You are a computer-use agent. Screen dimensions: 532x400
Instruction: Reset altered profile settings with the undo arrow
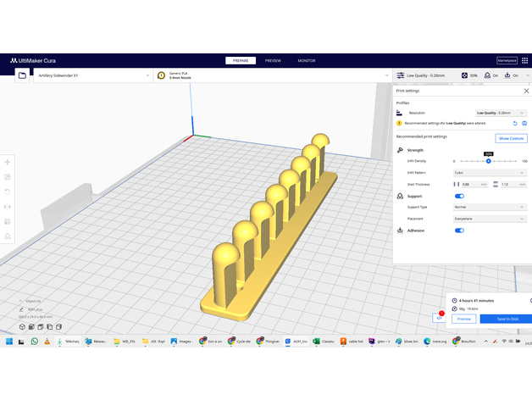coord(514,123)
